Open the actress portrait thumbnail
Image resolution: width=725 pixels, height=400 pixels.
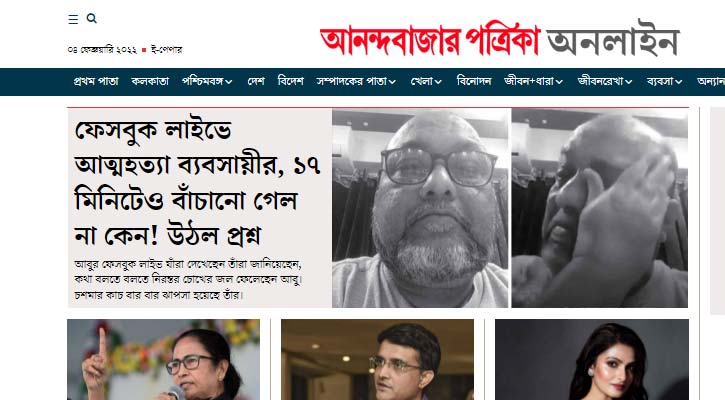pos(592,359)
